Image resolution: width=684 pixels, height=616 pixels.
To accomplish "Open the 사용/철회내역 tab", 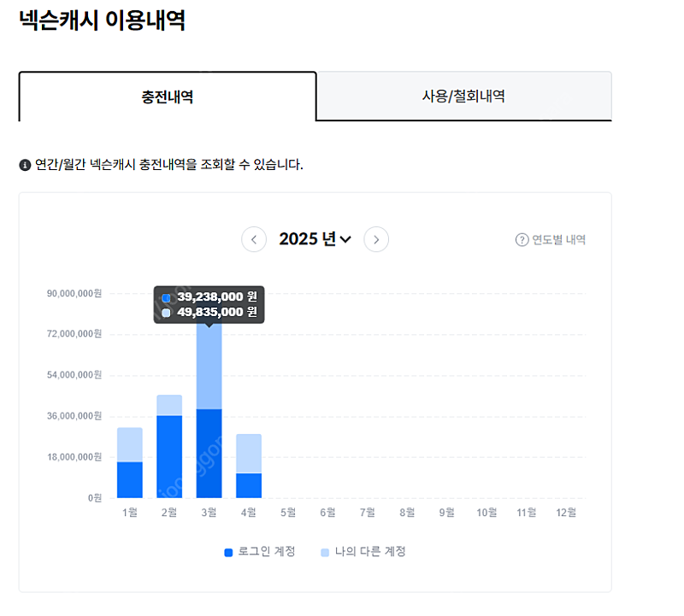I will [464, 96].
